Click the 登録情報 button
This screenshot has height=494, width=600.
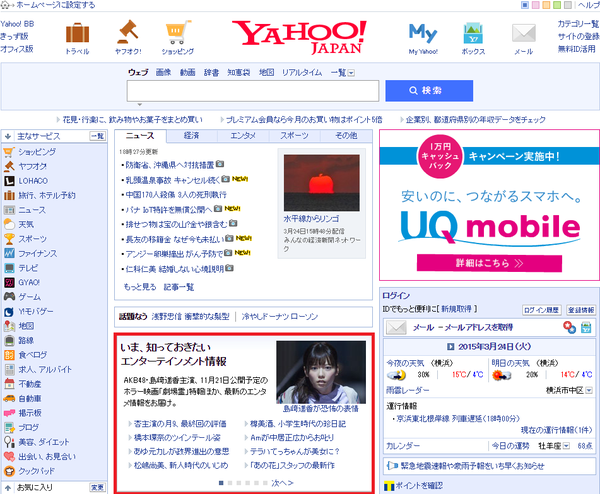point(580,310)
